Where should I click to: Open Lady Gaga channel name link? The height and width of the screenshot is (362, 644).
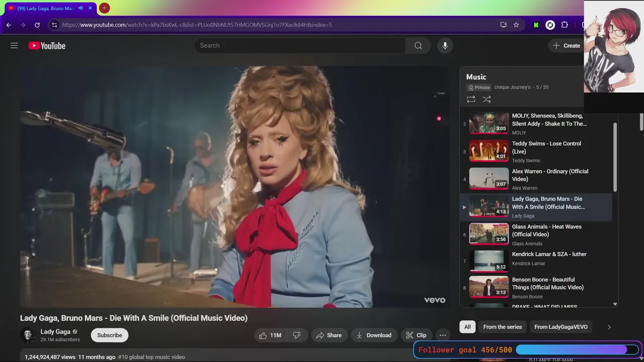pyautogui.click(x=55, y=332)
